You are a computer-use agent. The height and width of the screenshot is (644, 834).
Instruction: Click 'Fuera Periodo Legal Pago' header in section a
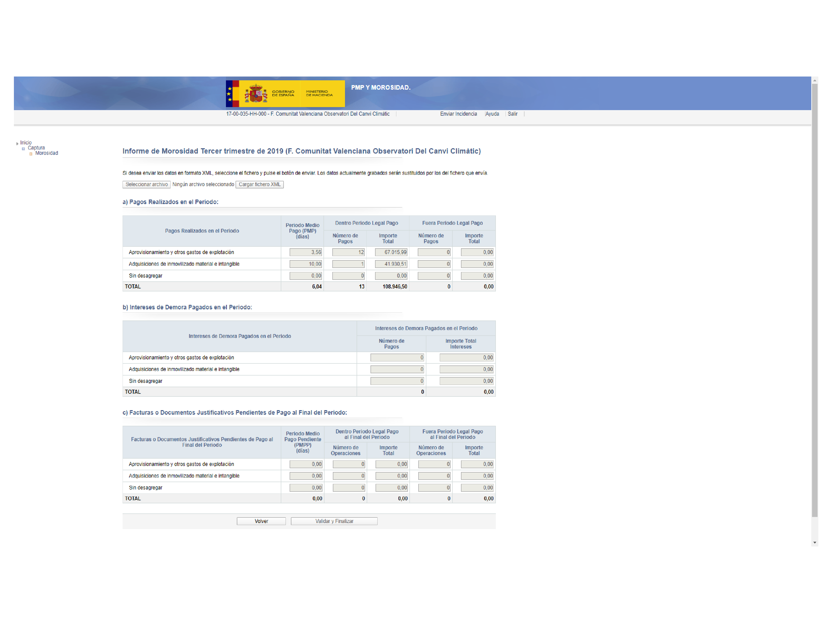coord(452,223)
